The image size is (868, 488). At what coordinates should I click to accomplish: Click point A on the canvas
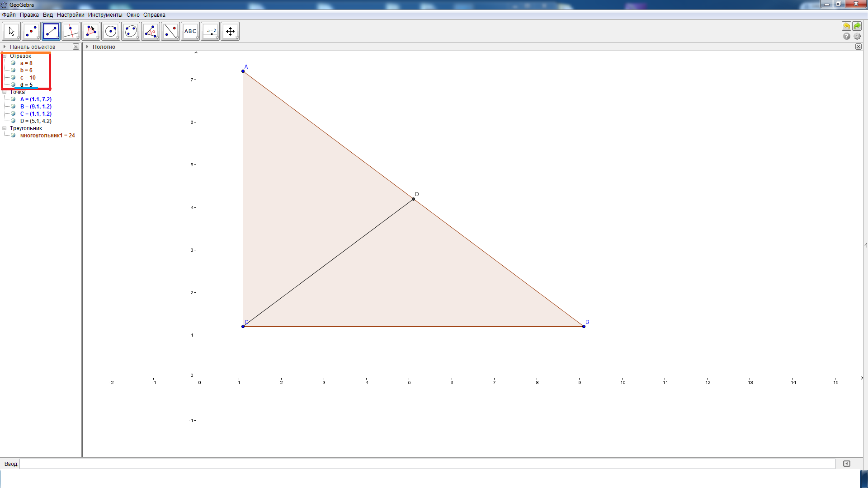tap(243, 71)
